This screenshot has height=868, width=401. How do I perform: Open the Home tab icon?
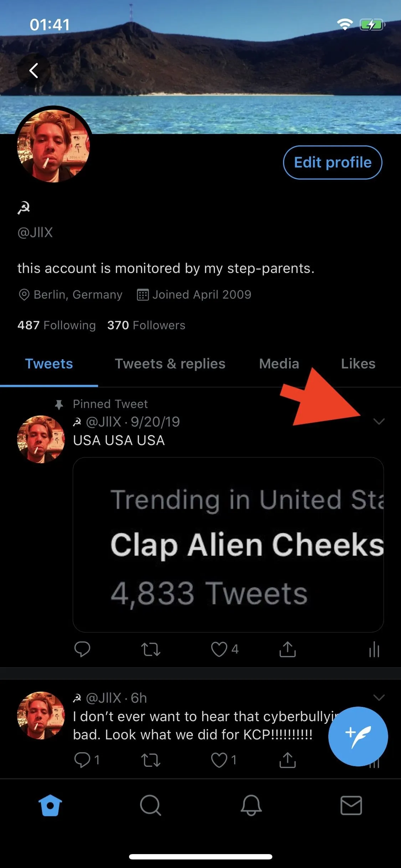(x=50, y=805)
